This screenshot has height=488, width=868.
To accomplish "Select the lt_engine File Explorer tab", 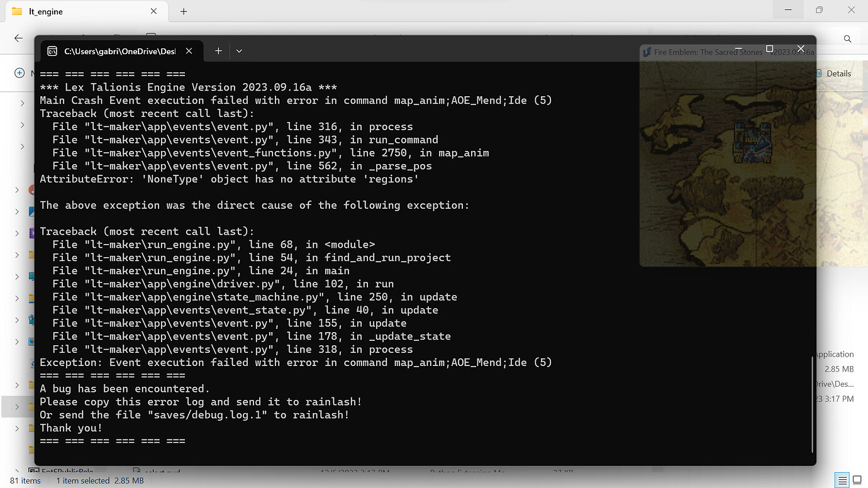I will click(x=82, y=11).
